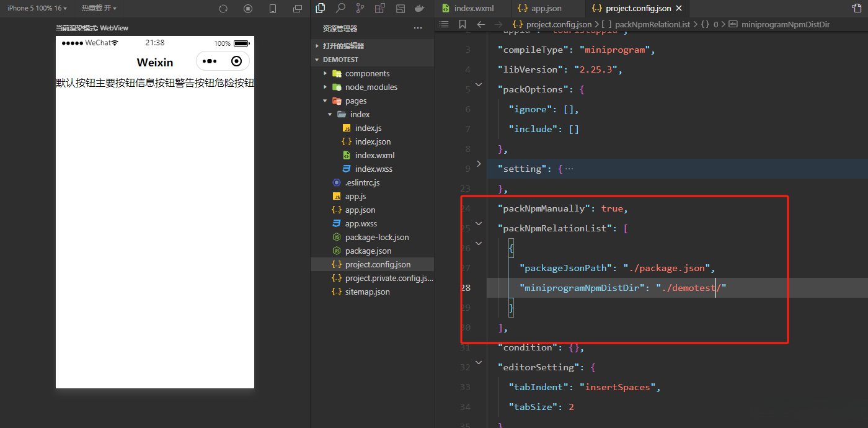This screenshot has height=428, width=868.
Task: Click the simulator refresh icon
Action: point(223,9)
